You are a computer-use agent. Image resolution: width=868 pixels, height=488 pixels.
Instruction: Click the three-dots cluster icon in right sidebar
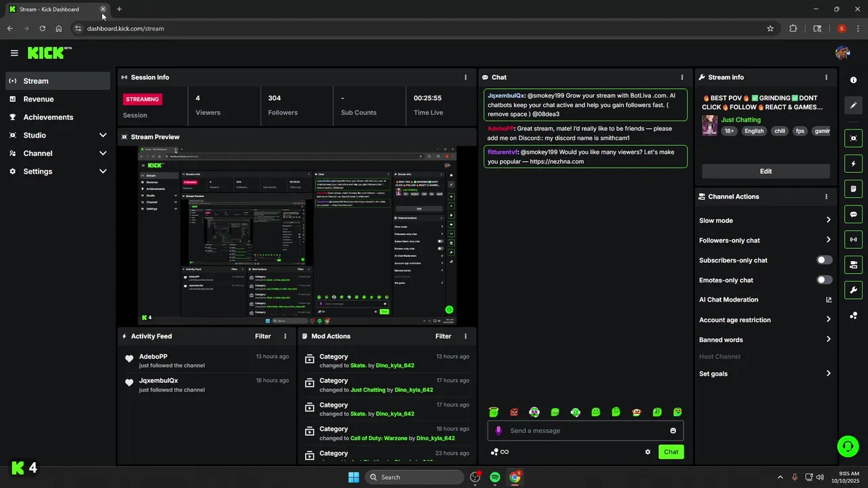853,316
